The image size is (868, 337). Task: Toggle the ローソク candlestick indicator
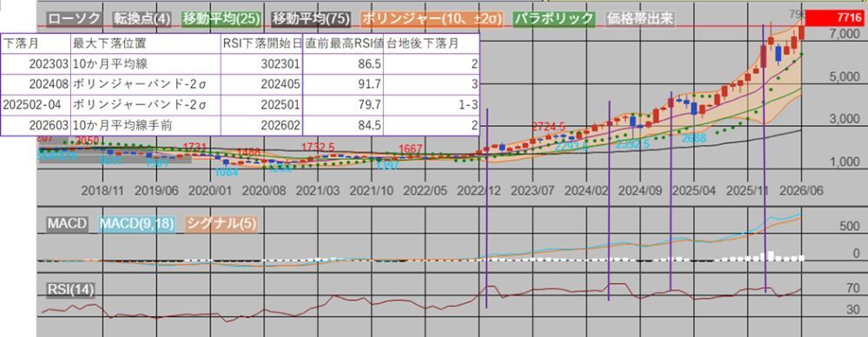click(74, 19)
